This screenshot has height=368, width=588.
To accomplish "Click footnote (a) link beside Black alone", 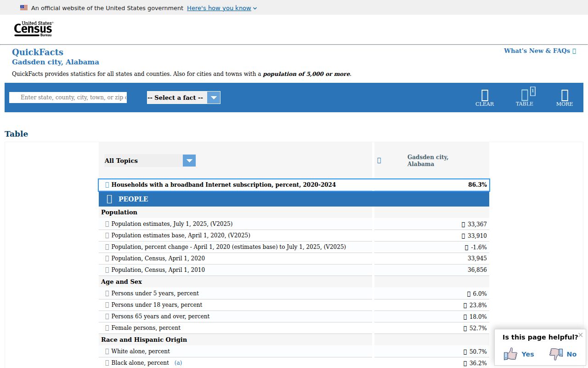I will [x=178, y=363].
